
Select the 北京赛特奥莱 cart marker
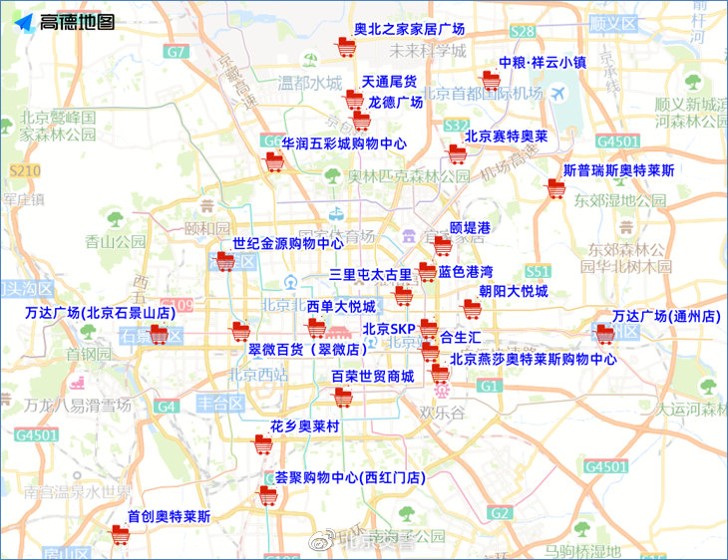coord(456,154)
